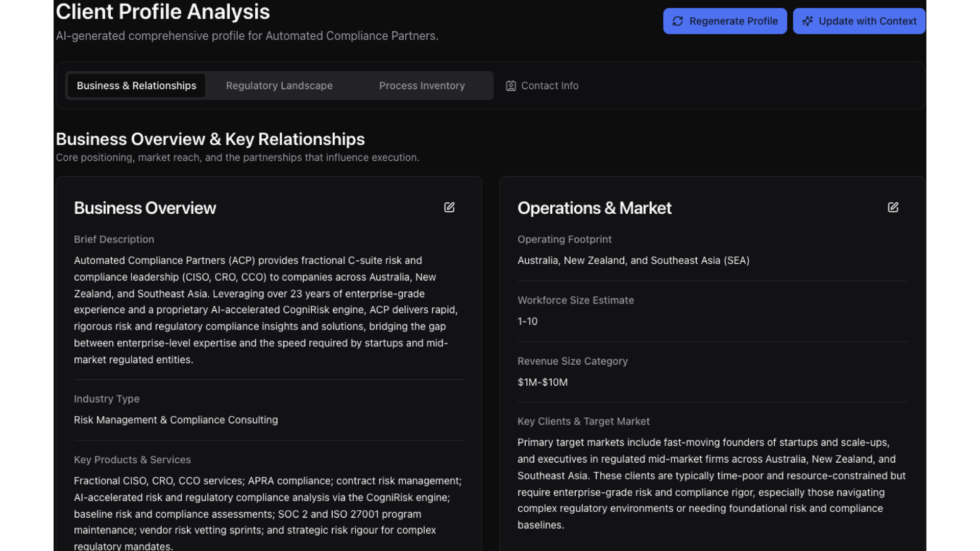
Task: Click the contact badge icon next to Contact Info
Action: click(x=510, y=85)
